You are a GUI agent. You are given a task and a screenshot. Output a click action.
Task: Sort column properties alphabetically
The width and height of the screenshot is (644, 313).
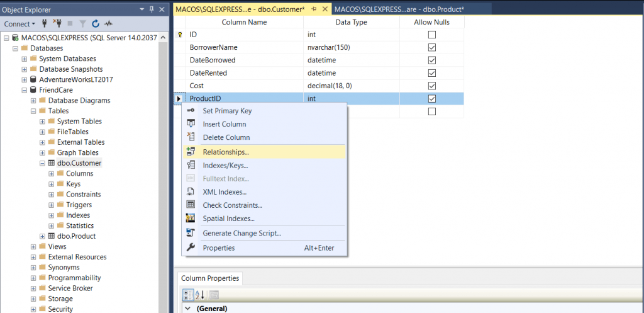[x=201, y=294]
